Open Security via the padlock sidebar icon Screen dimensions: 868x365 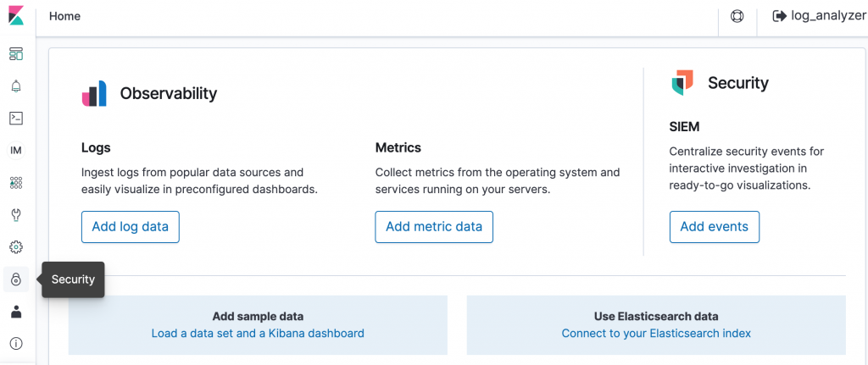coord(16,279)
